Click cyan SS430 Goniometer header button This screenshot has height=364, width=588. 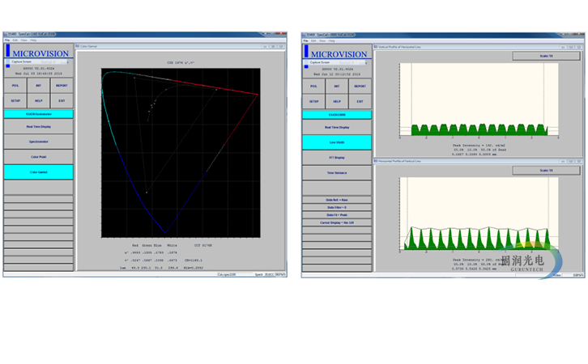pos(39,114)
